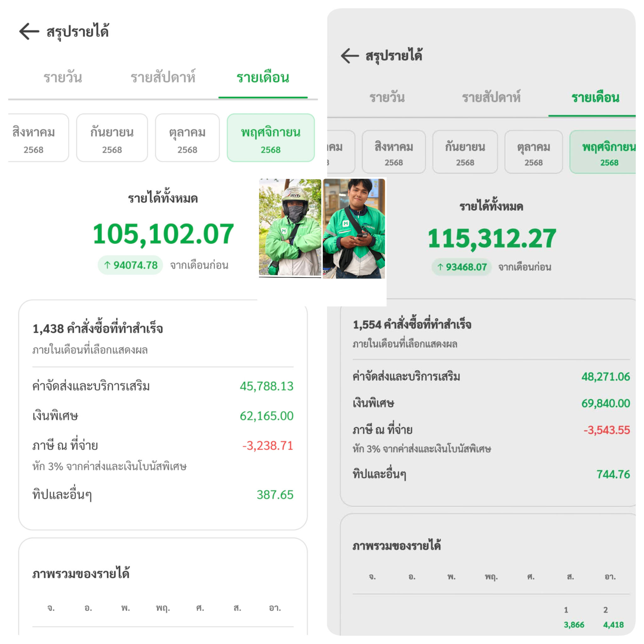Image resolution: width=644 pixels, height=644 pixels.
Task: Open photo of masked rider with helmet
Action: coord(290,228)
